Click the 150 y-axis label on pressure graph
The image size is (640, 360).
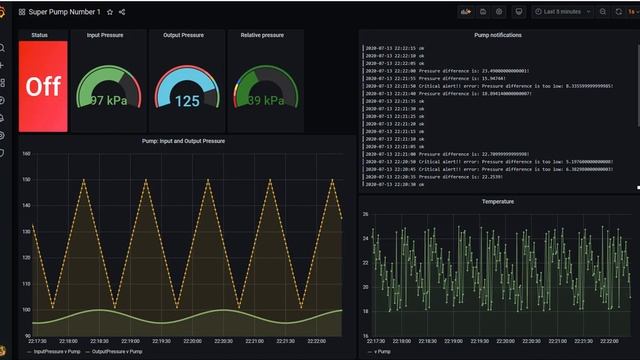pos(26,180)
